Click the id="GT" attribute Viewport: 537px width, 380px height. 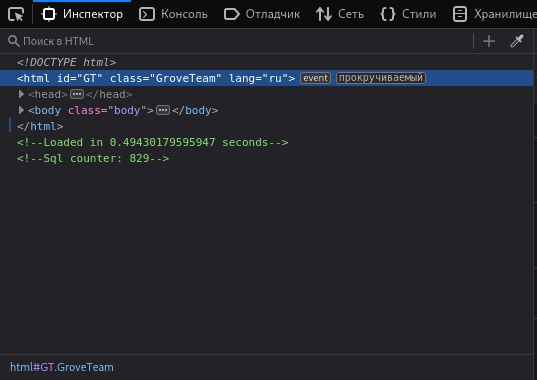79,78
